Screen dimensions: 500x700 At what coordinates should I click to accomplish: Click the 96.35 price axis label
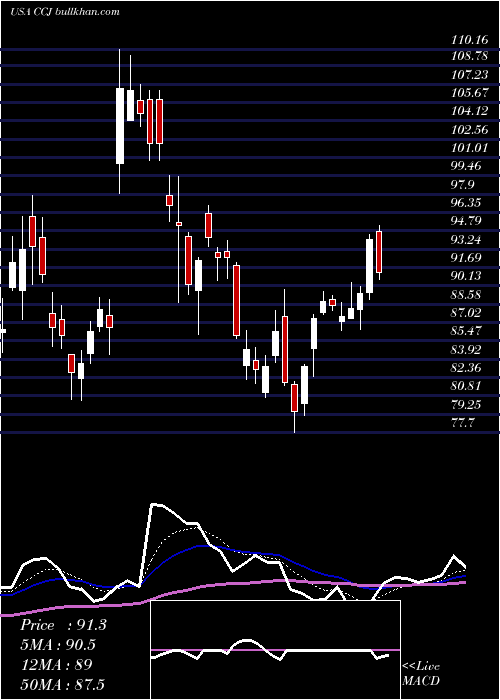point(466,203)
